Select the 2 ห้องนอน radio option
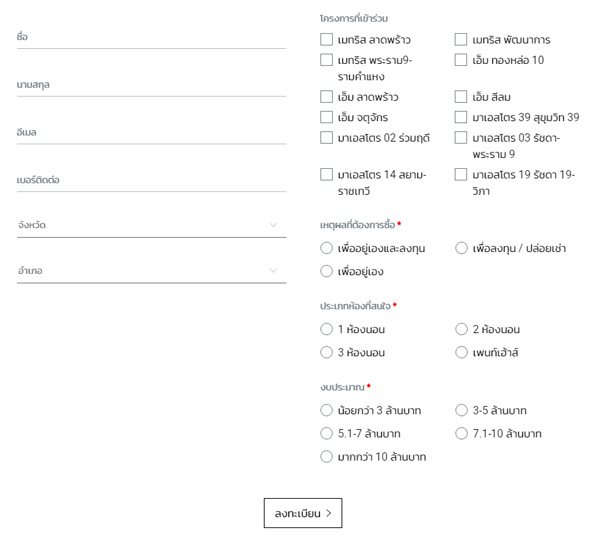The height and width of the screenshot is (541, 600). point(461,329)
